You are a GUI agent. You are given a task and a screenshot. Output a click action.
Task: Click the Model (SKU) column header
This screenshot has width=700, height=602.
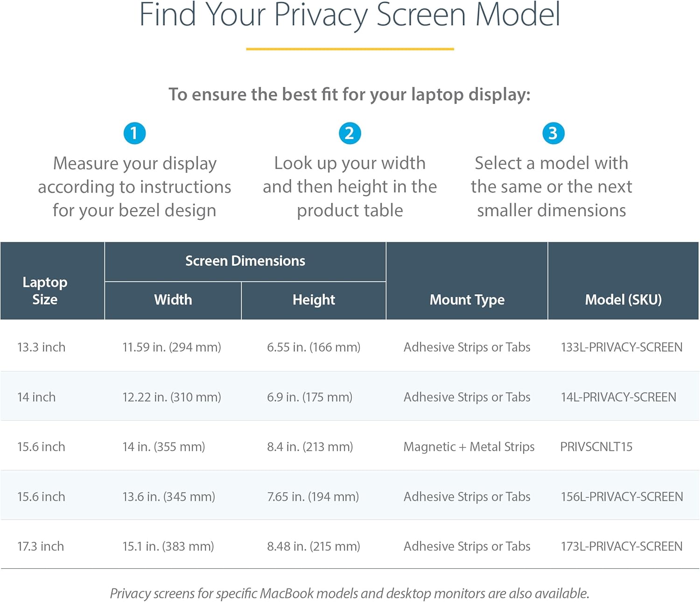coord(623,300)
